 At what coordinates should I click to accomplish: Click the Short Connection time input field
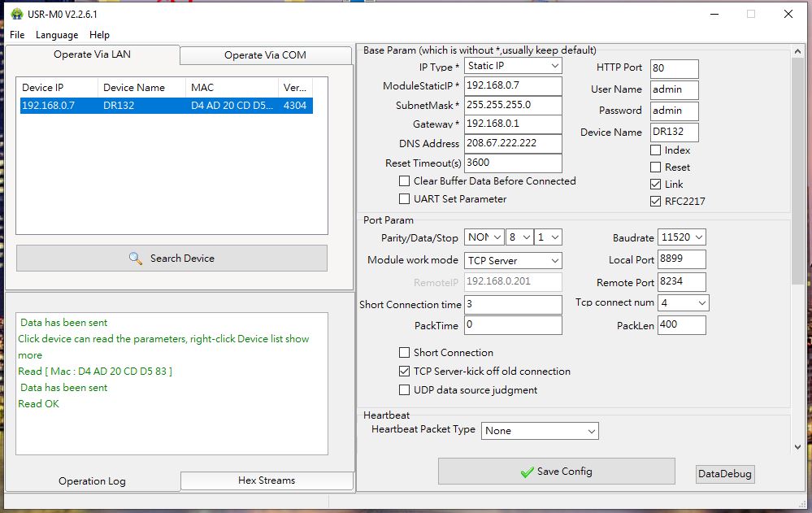[513, 305]
